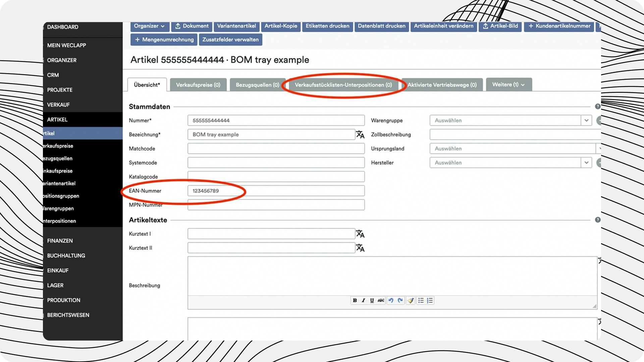This screenshot has height=362, width=644.
Task: Click the Mengenumrechnung add button
Action: (164, 40)
